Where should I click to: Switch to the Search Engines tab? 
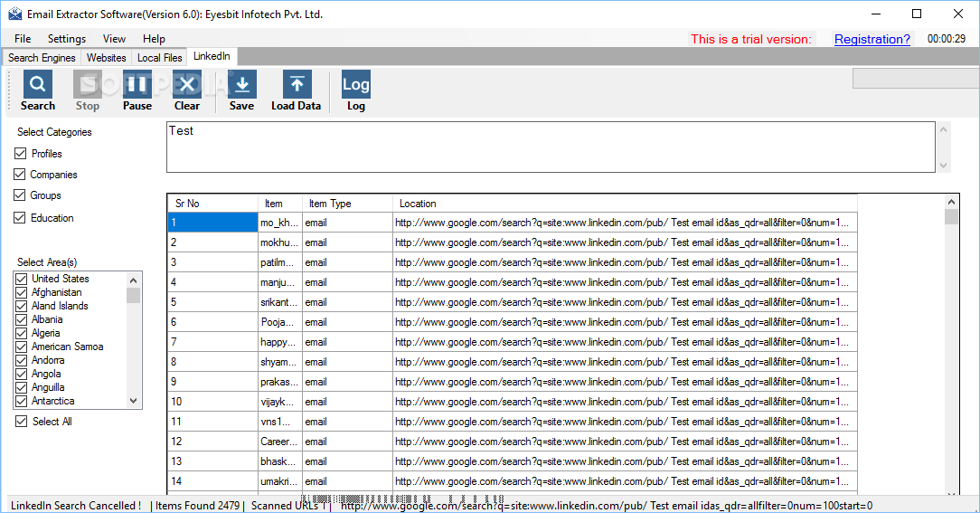42,58
